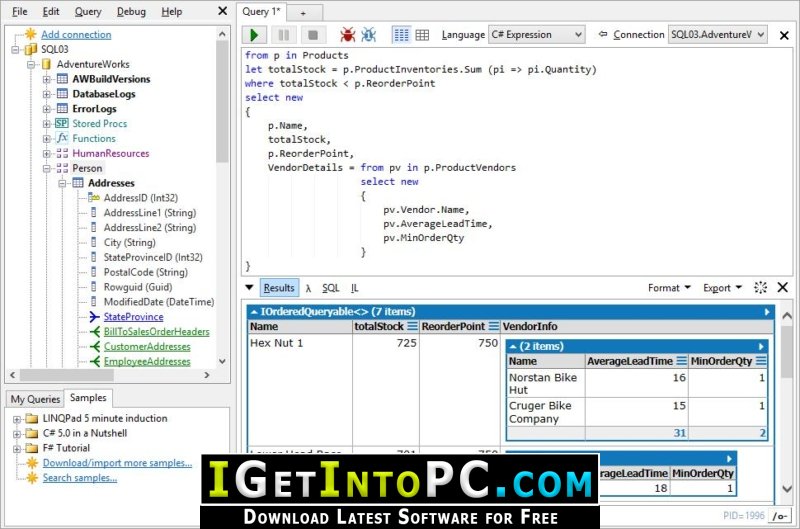Switch to rich text results view
The width and height of the screenshot is (800, 529).
[x=401, y=35]
